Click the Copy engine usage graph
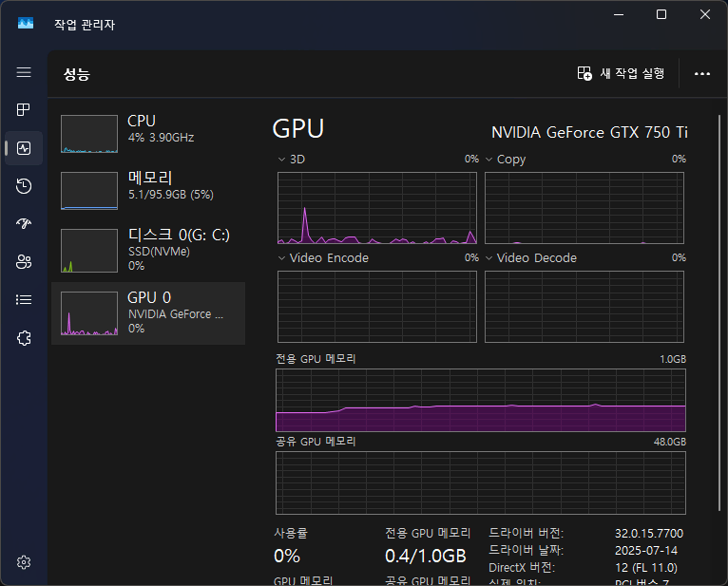The width and height of the screenshot is (728, 586). tap(584, 208)
